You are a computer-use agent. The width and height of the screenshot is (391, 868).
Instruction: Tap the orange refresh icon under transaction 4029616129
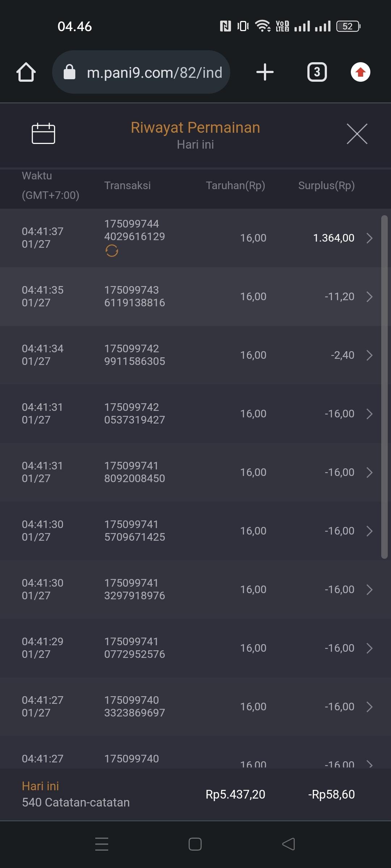click(x=112, y=251)
